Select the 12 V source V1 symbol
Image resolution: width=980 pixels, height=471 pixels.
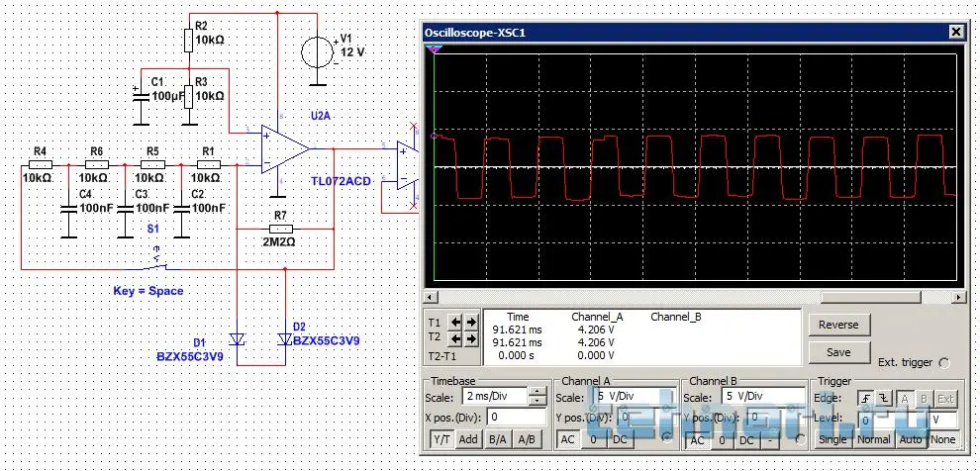click(318, 51)
